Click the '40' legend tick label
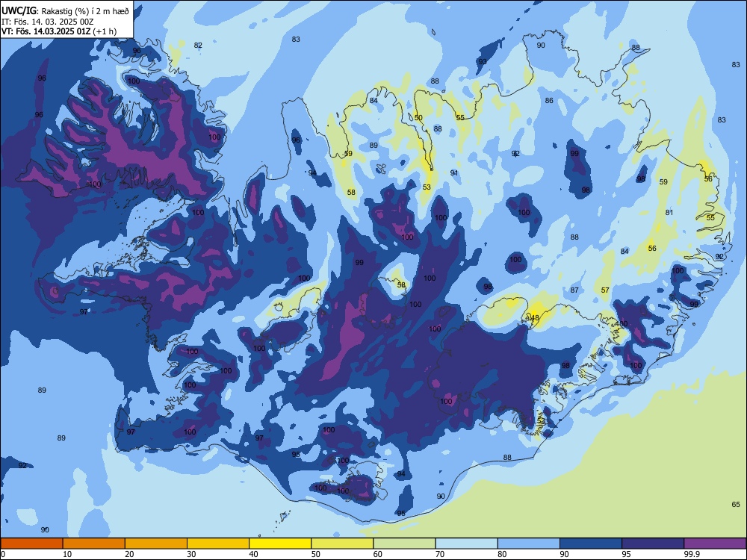Screen dimensions: 747x560 click(253, 554)
